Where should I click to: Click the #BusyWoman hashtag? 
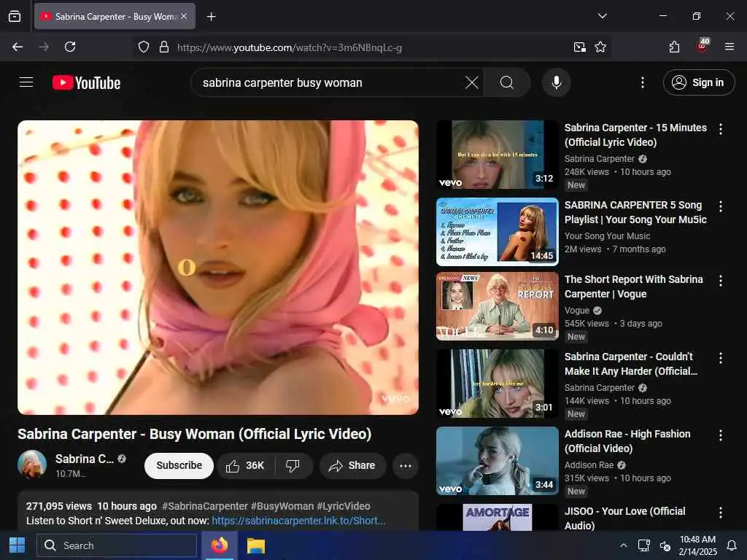pos(282,506)
